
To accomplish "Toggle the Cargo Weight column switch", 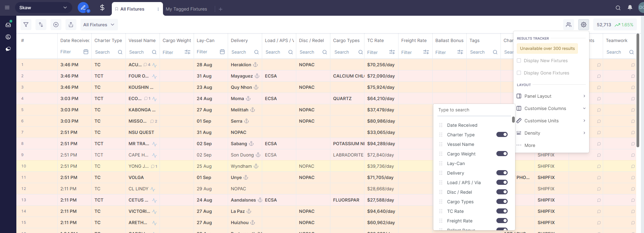I will coord(501,154).
